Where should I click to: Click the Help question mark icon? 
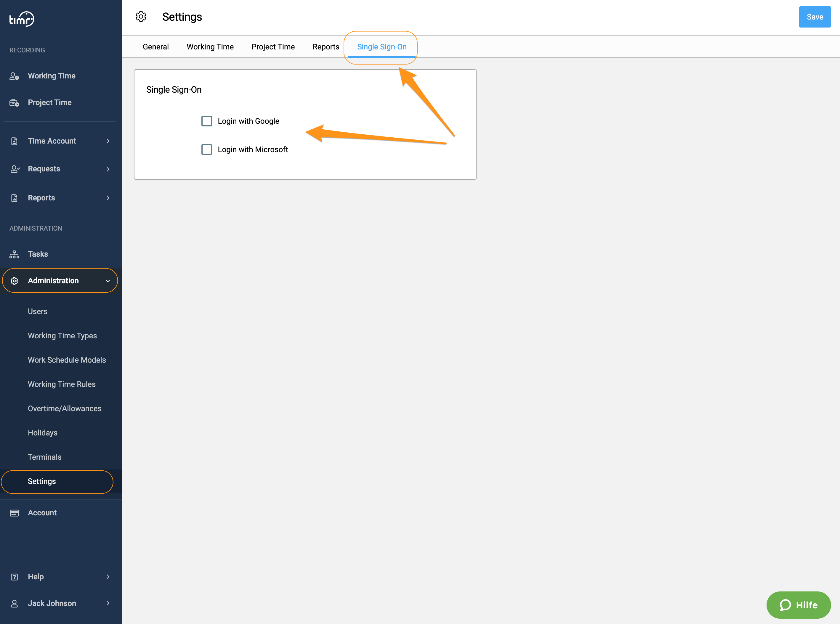tap(14, 577)
